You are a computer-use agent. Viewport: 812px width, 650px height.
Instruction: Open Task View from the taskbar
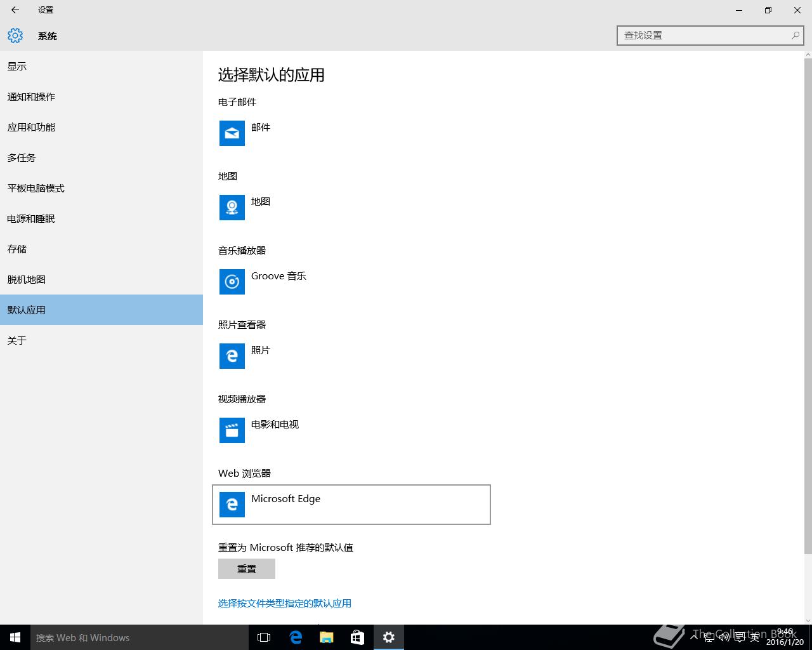[264, 637]
